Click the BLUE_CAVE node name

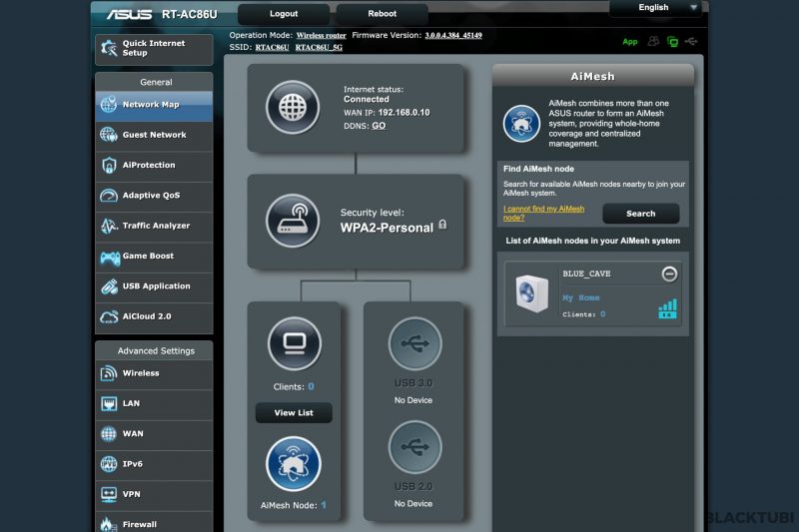(586, 273)
